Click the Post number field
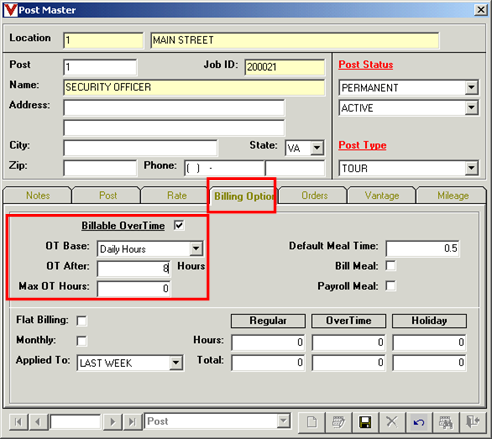 click(100, 67)
